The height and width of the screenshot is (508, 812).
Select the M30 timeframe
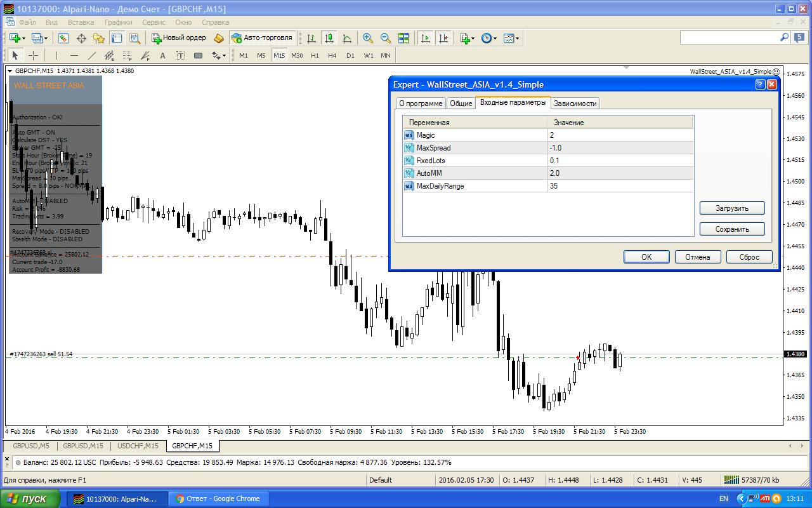pos(297,55)
